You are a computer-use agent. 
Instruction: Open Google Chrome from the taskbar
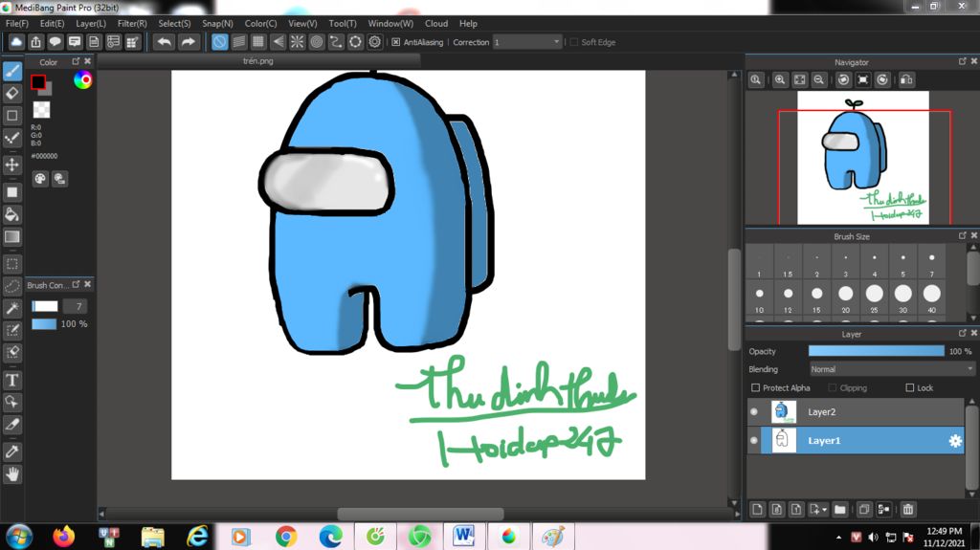tap(285, 537)
